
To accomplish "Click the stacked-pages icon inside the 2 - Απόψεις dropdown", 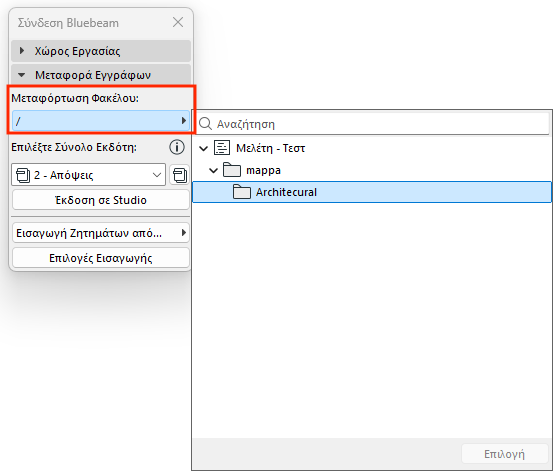I will click(x=23, y=175).
